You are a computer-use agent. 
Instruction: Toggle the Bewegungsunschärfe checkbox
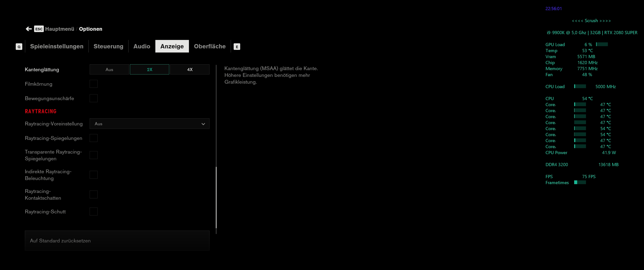pyautogui.click(x=93, y=98)
